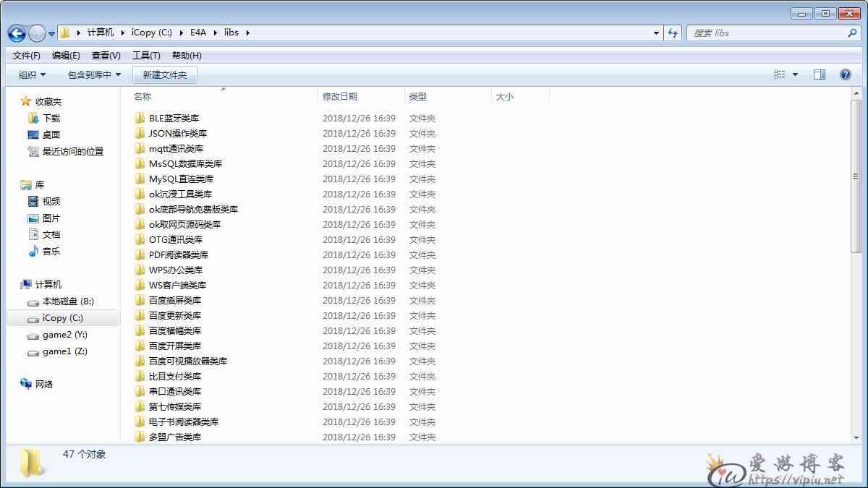Click the PDF阅读器类库 folder icon
868x488 pixels.
click(140, 254)
